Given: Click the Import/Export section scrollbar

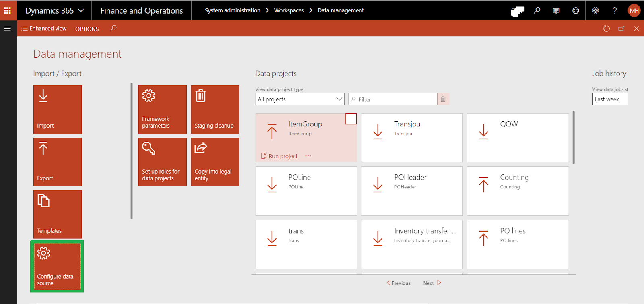Looking at the screenshot, I should click(x=132, y=151).
